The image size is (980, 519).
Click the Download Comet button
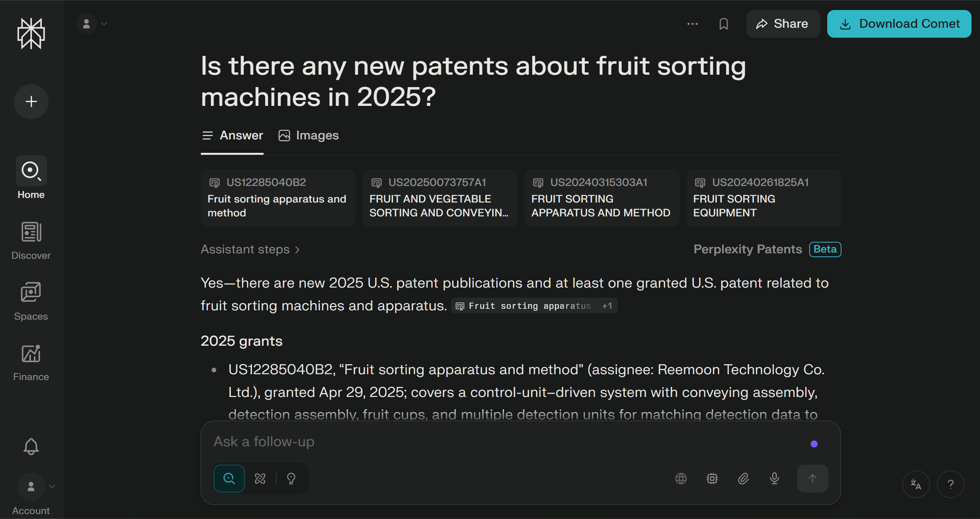[x=899, y=24]
